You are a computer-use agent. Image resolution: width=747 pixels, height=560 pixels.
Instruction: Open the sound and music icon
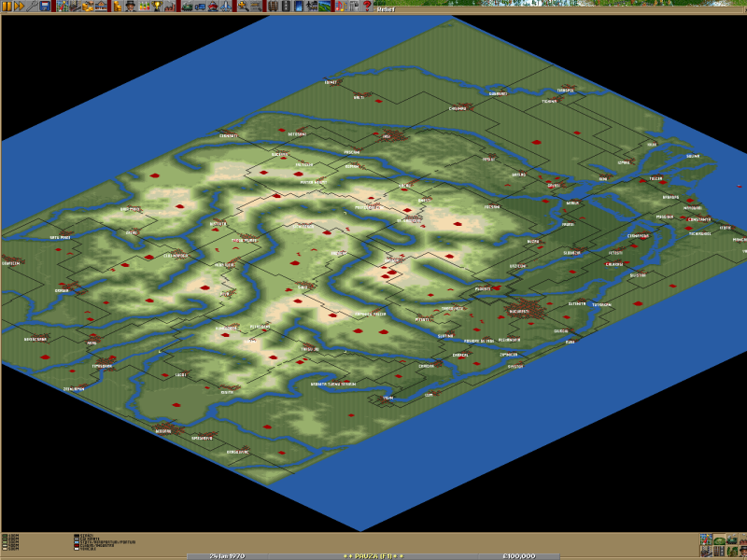point(341,6)
